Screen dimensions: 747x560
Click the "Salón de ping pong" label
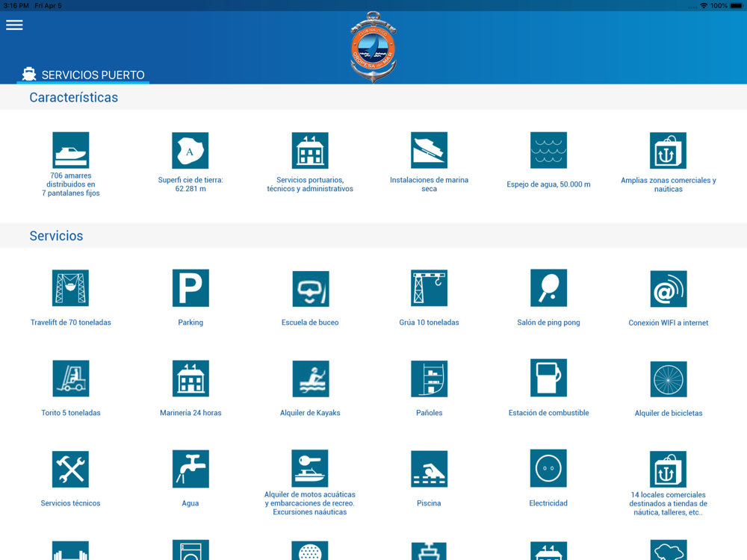549,323
